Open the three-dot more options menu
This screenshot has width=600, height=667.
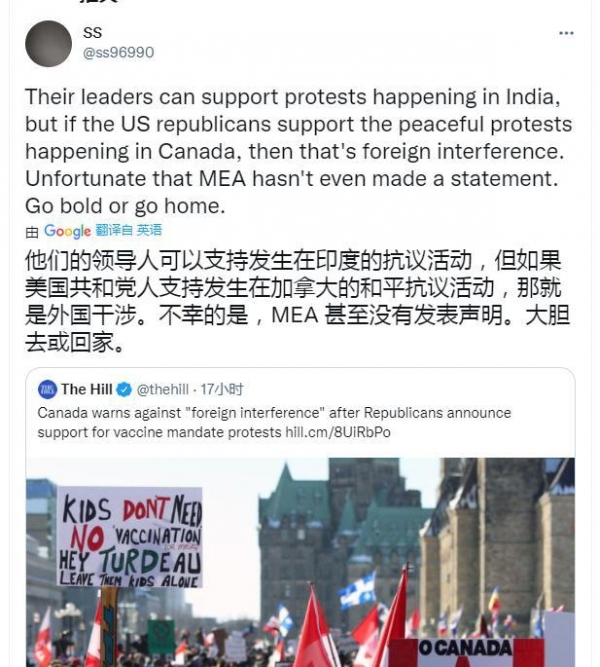click(566, 33)
